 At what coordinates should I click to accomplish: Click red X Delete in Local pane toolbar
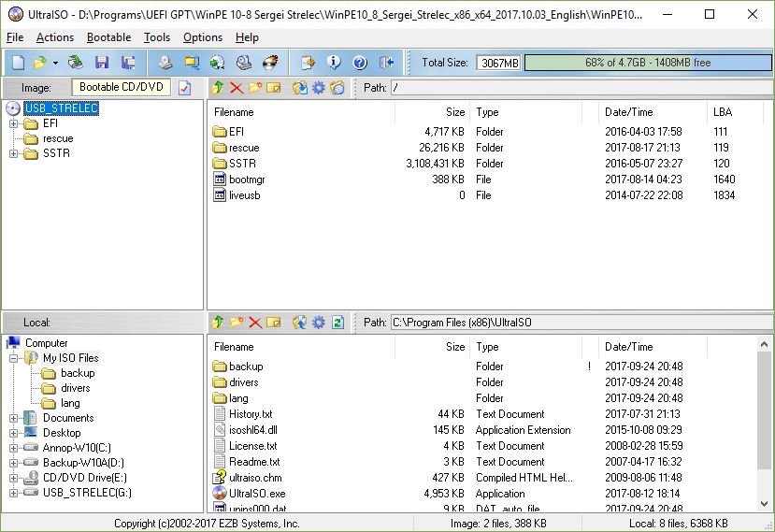(x=255, y=323)
